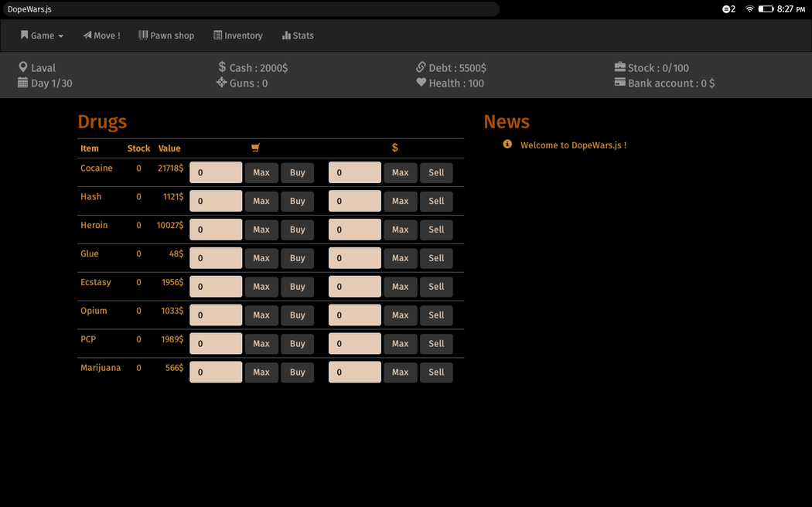Click the crosshair icon beside Guns

tap(221, 83)
